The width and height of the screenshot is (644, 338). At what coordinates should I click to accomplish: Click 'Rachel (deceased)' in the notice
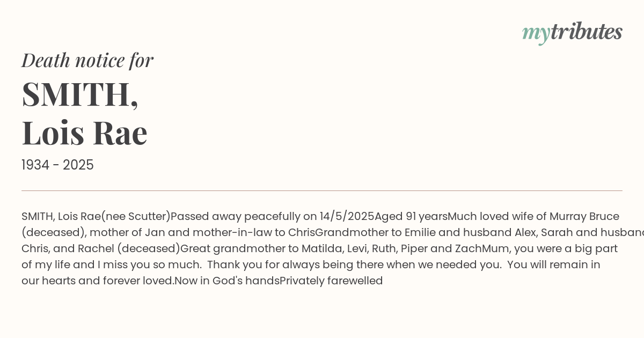click(129, 248)
